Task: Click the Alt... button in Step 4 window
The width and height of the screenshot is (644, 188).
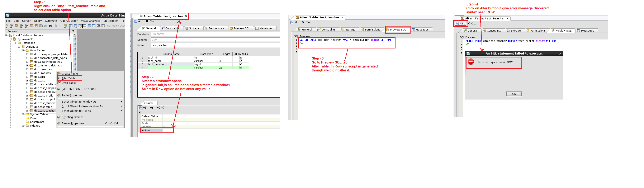Action: tap(460, 23)
